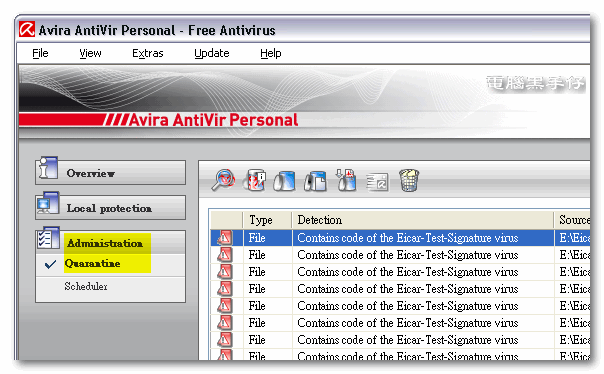Click the rescan object magnifier icon
This screenshot has width=604, height=374.
223,180
